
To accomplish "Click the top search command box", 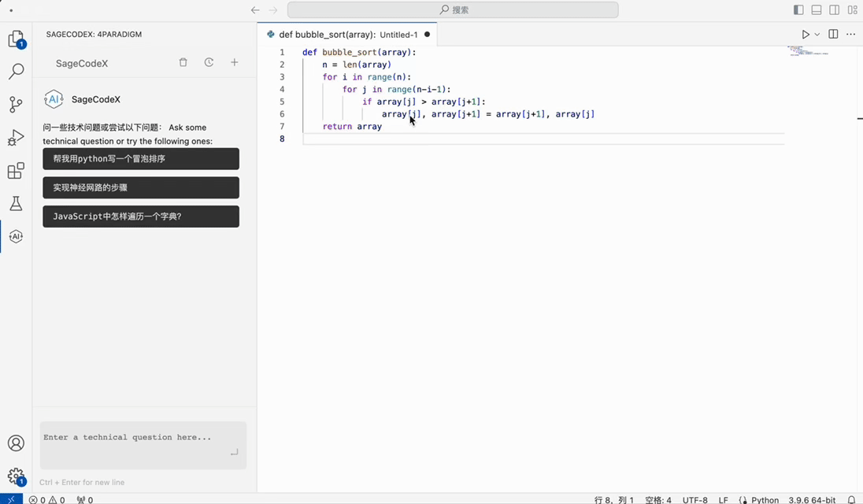I will [x=453, y=10].
